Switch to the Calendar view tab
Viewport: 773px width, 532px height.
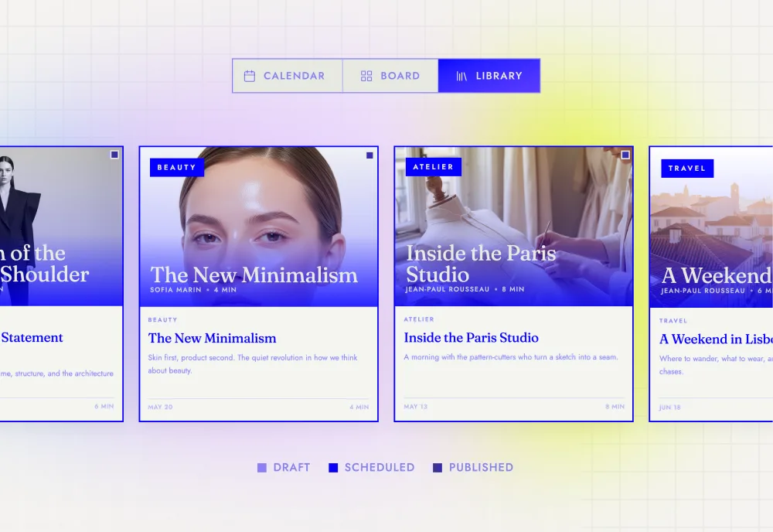[x=288, y=76]
